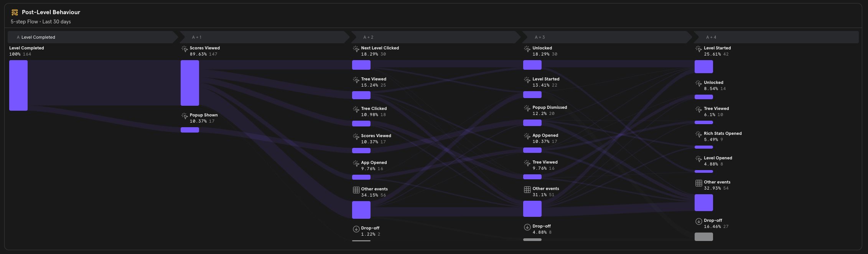Screen dimensions: 868x254
Task: Select the A + 1 step header
Action: click(x=264, y=37)
